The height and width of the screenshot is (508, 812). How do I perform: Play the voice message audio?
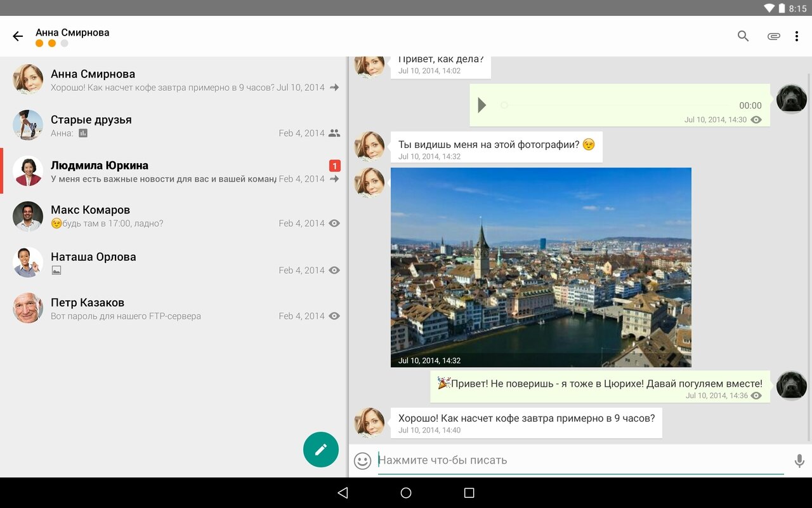click(x=482, y=105)
